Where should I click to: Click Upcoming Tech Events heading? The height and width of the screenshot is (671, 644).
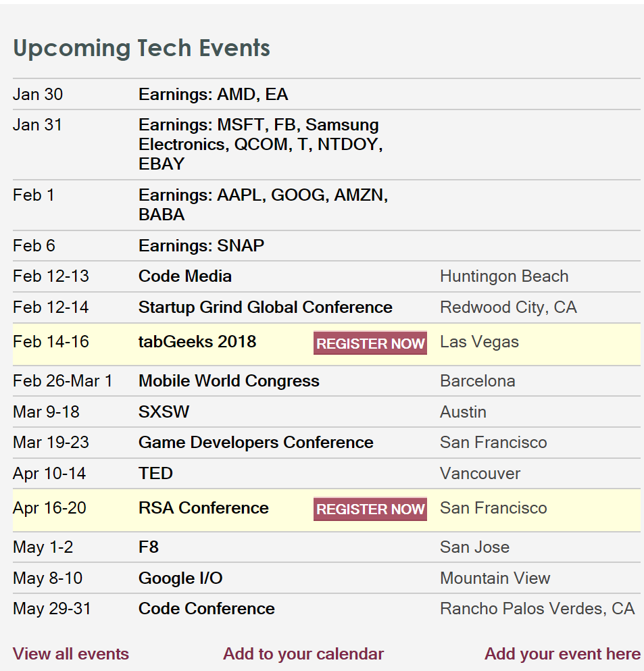click(x=141, y=48)
